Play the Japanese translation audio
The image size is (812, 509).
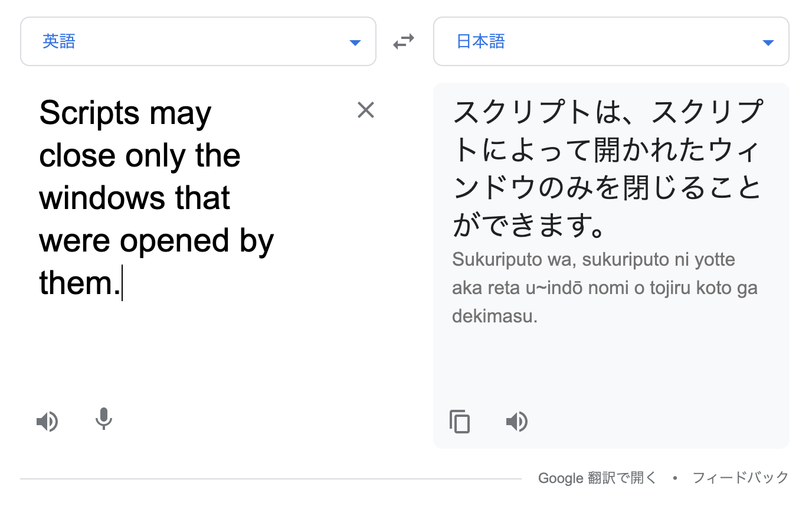click(x=516, y=421)
